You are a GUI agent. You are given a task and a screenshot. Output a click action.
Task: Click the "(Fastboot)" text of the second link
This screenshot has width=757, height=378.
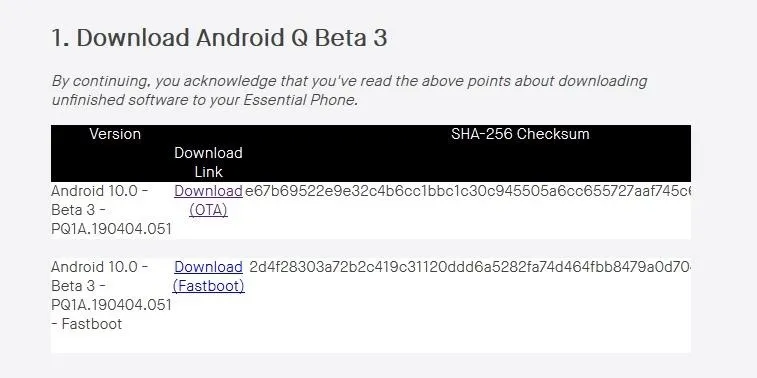pyautogui.click(x=209, y=286)
